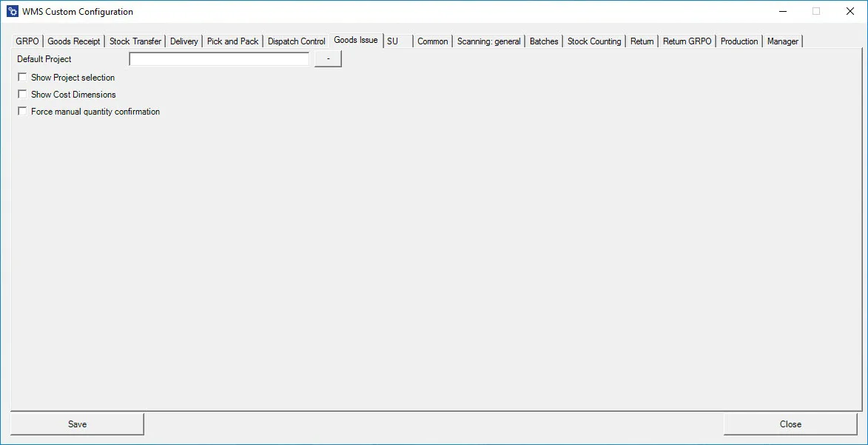Go to the Delivery tab
Screen dimensions: 868x445
point(184,41)
